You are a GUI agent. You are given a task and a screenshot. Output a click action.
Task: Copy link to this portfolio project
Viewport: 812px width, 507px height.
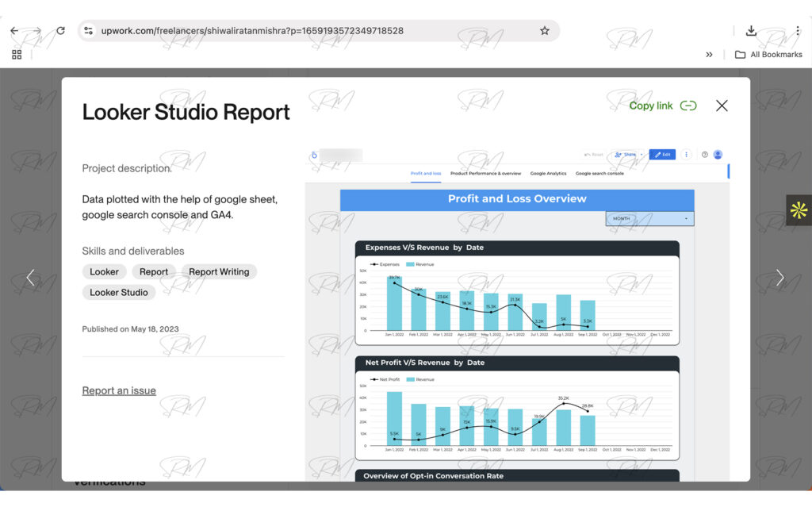(x=663, y=106)
